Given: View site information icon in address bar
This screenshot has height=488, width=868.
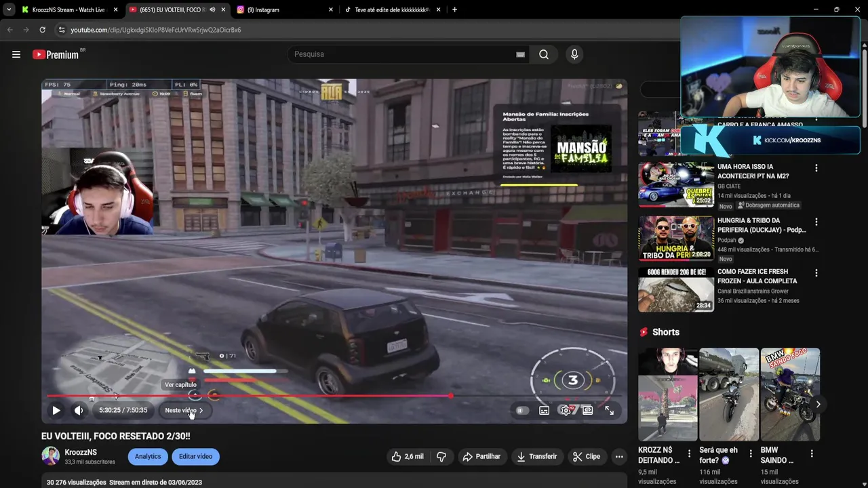Looking at the screenshot, I should tap(62, 30).
